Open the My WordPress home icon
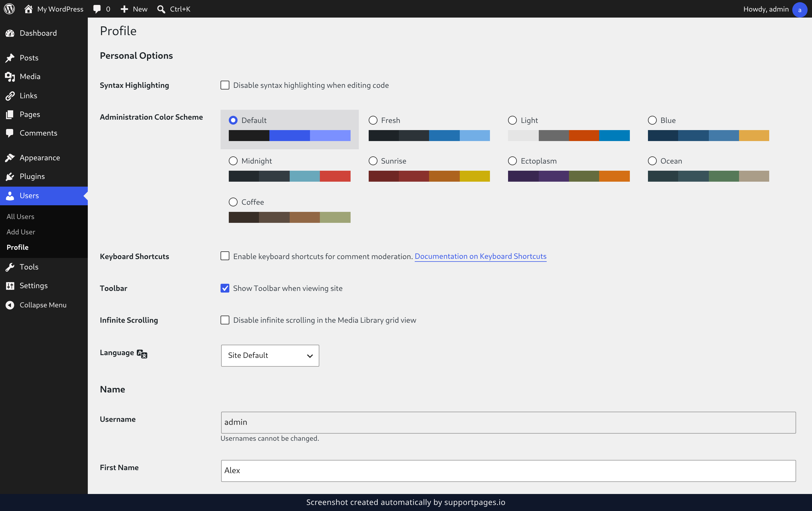 click(x=28, y=9)
